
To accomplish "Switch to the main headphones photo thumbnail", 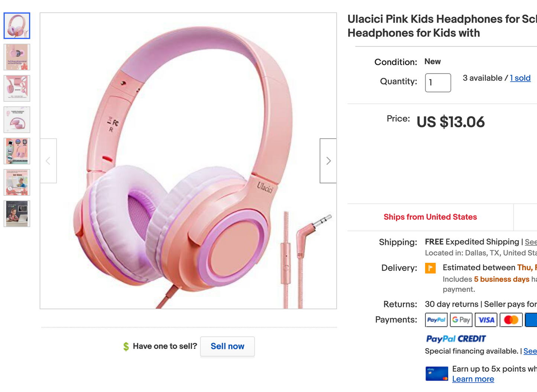I will click(17, 26).
